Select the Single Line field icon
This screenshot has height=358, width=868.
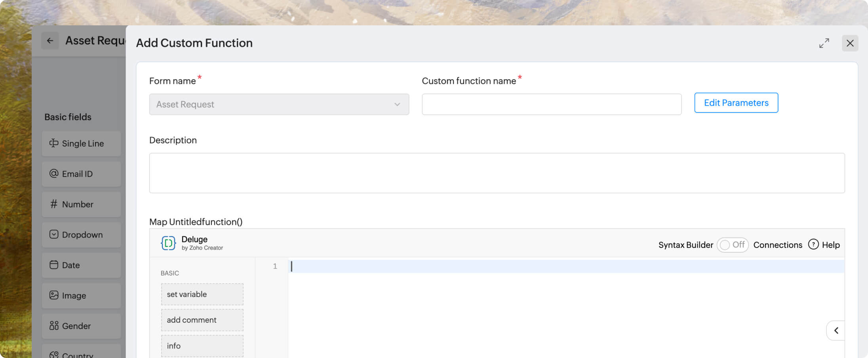click(54, 143)
